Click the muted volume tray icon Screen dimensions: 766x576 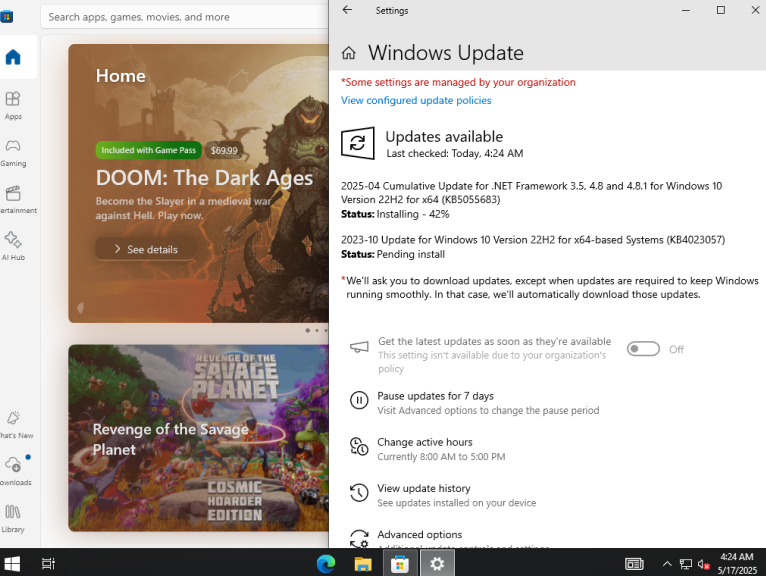(x=703, y=564)
